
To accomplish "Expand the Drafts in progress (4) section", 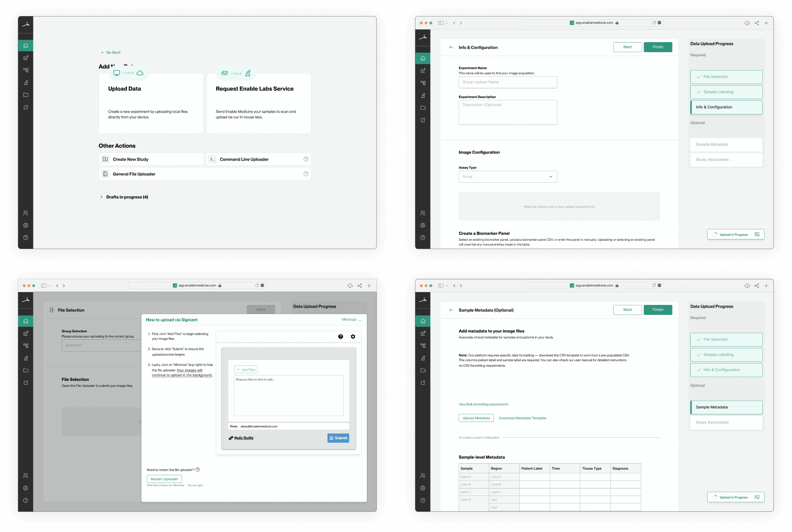I will (x=124, y=197).
